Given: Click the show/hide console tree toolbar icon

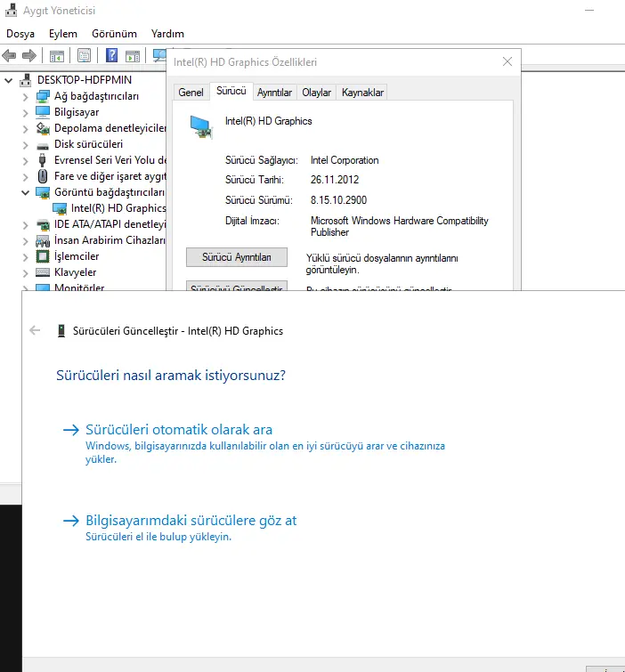Looking at the screenshot, I should (x=56, y=55).
